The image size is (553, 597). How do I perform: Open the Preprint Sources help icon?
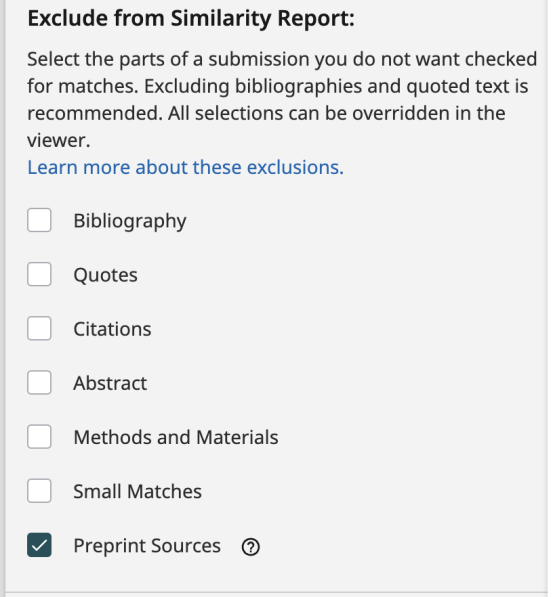coord(251,547)
